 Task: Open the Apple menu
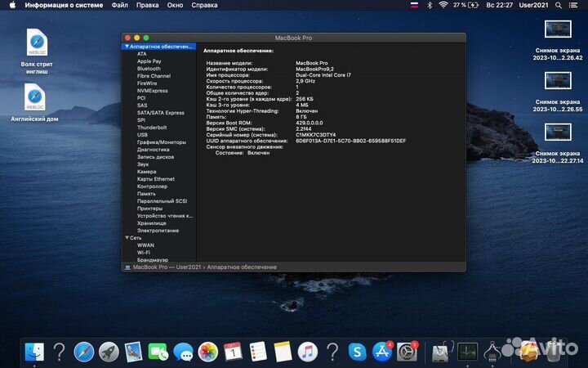[12, 5]
